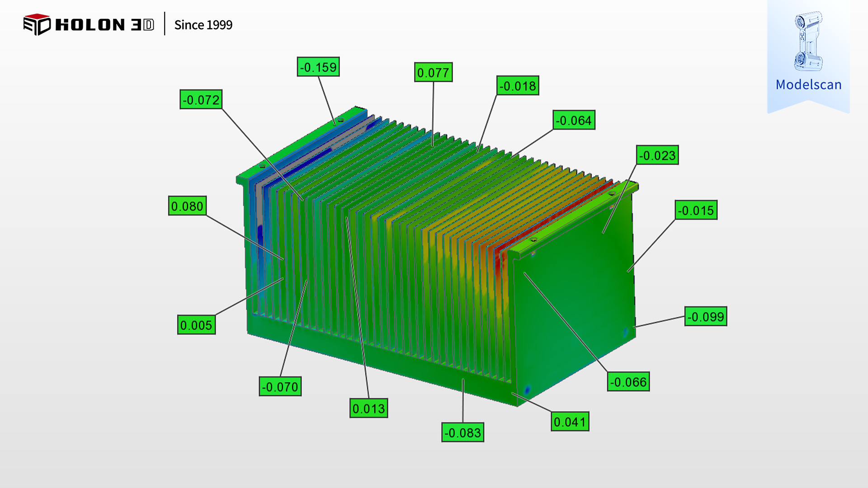This screenshot has height=488, width=868.
Task: Pick the -0.015 deviation label
Action: click(x=696, y=211)
